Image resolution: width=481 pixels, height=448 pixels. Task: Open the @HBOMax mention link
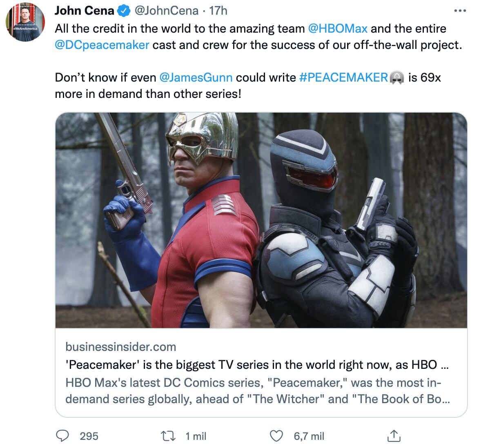pos(338,29)
